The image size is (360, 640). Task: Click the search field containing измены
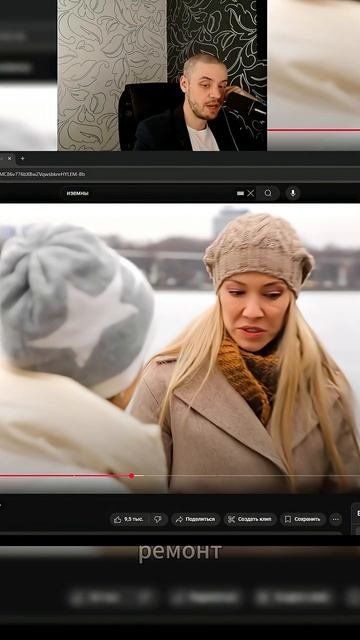click(x=158, y=193)
